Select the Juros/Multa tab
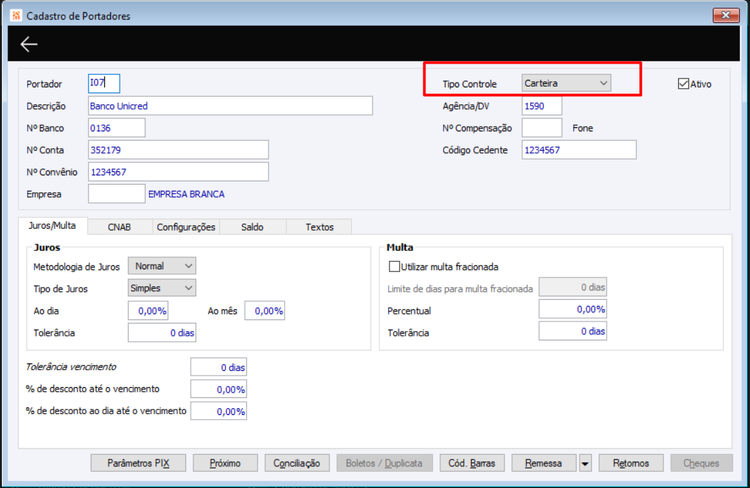This screenshot has width=750, height=488. tap(52, 226)
